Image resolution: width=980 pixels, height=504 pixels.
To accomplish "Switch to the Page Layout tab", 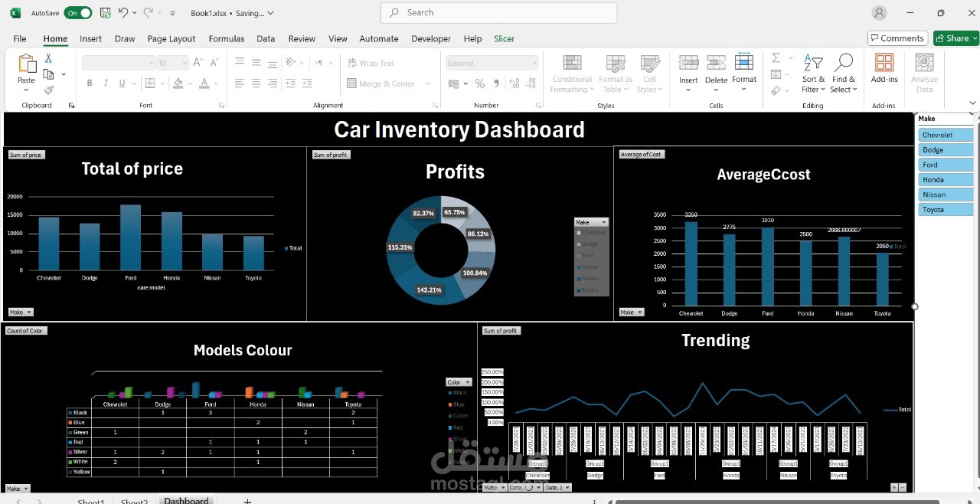I will tap(171, 38).
